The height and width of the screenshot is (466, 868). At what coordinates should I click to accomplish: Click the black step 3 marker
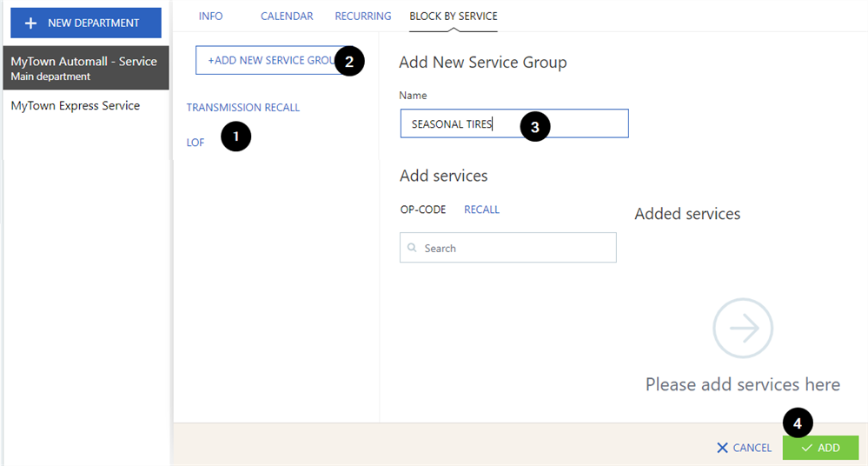[x=534, y=126]
